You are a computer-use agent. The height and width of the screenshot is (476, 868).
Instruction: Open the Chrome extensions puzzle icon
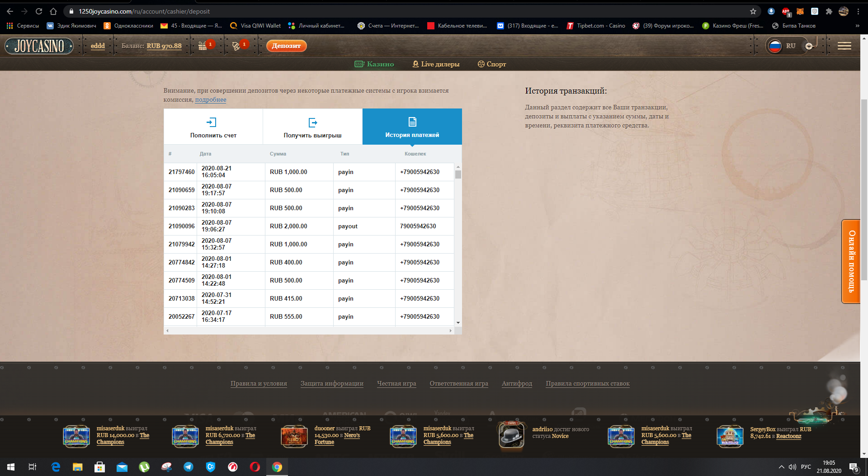[829, 11]
